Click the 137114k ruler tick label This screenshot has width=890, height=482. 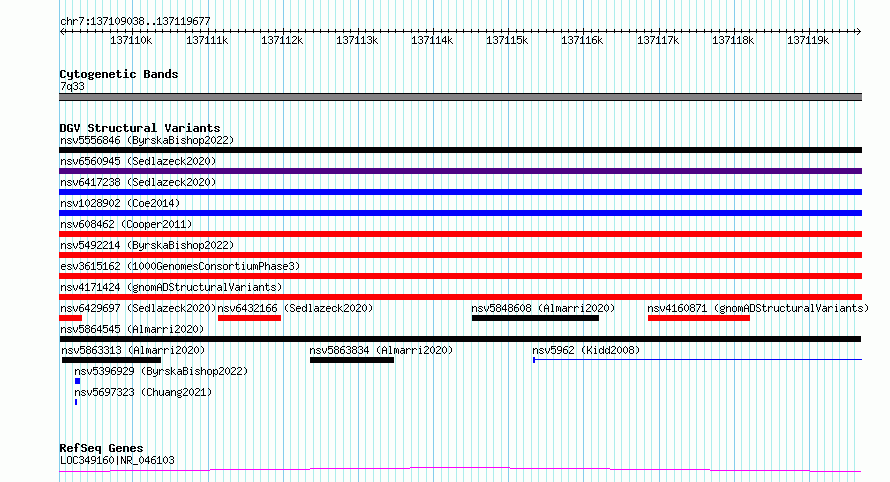432,40
